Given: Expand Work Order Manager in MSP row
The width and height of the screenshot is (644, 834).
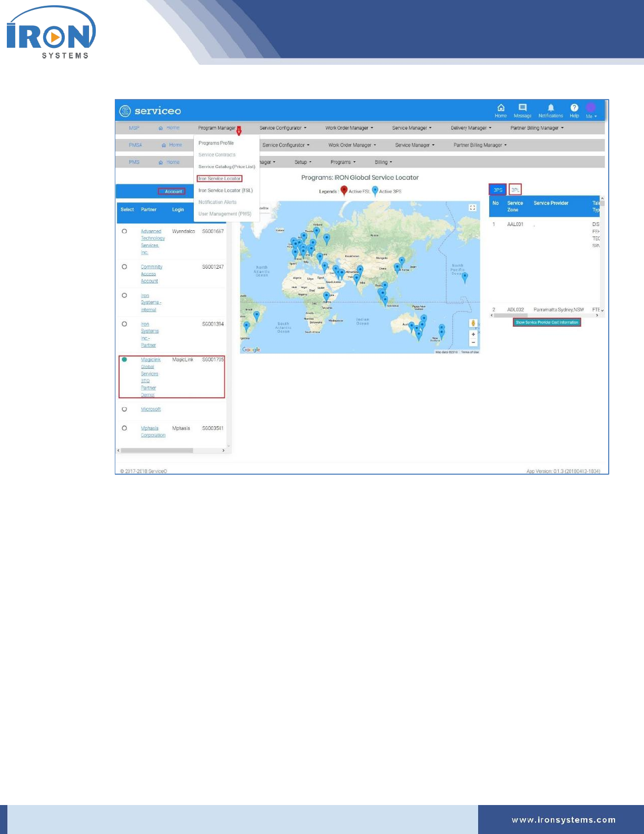Looking at the screenshot, I should click(x=349, y=128).
